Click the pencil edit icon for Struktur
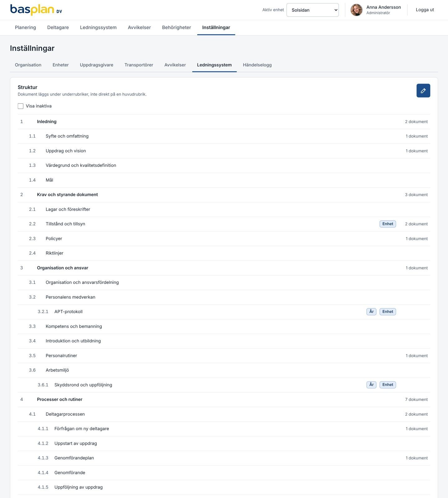The image size is (448, 498). pos(423,91)
